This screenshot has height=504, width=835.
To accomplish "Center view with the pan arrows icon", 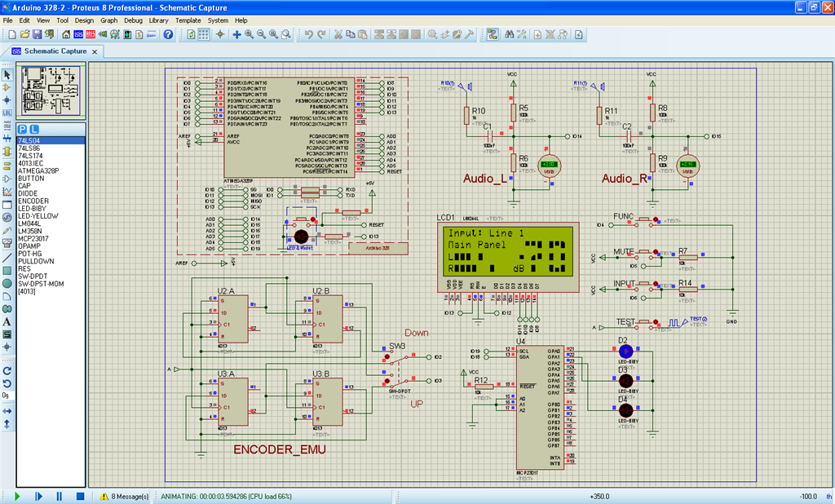I will coord(236,34).
